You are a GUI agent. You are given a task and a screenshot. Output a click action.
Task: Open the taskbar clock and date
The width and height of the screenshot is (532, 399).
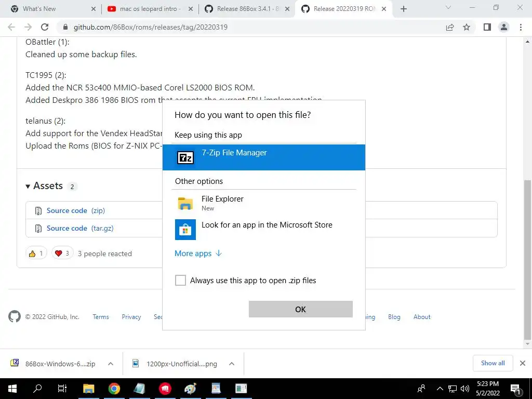(x=487, y=389)
